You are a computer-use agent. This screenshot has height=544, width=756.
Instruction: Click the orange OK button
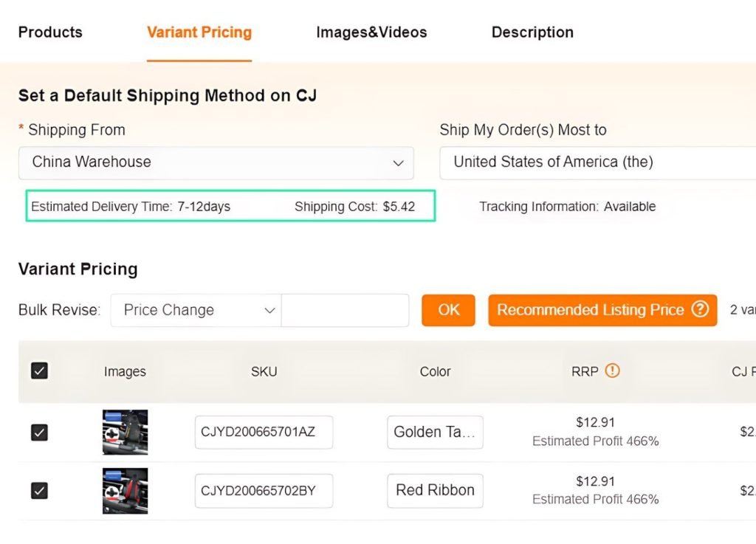click(x=448, y=310)
